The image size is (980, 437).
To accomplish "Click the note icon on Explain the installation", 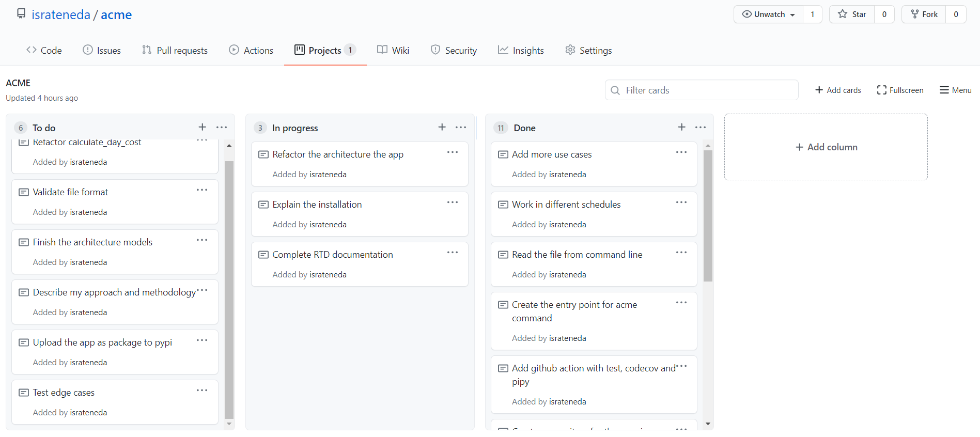I will tap(263, 205).
